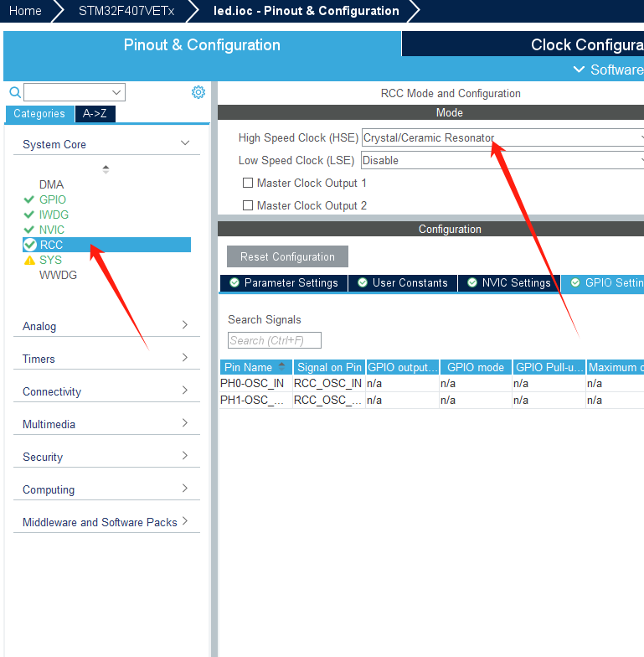Select the Categories tab
The height and width of the screenshot is (657, 644).
pos(39,114)
